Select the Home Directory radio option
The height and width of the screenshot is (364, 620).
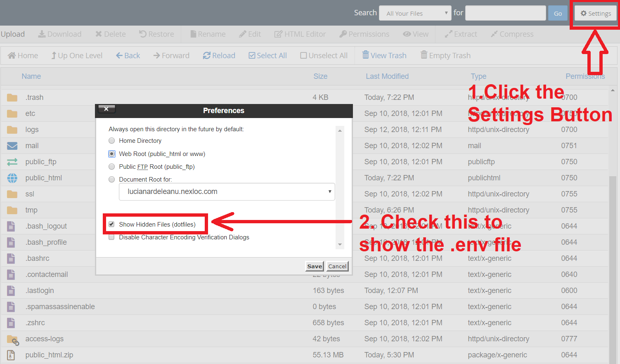pos(112,141)
